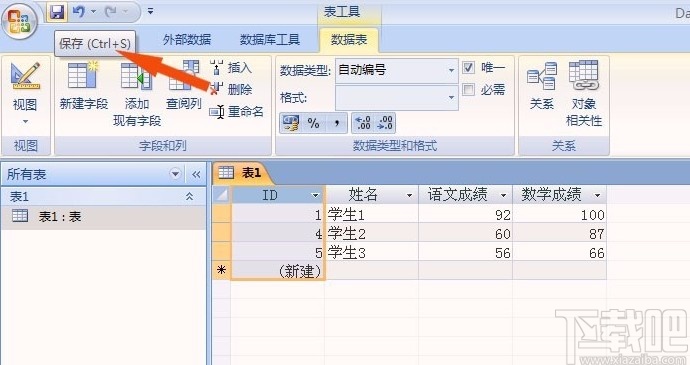Click the Save floppy disk icon
690x365 pixels.
click(x=57, y=12)
